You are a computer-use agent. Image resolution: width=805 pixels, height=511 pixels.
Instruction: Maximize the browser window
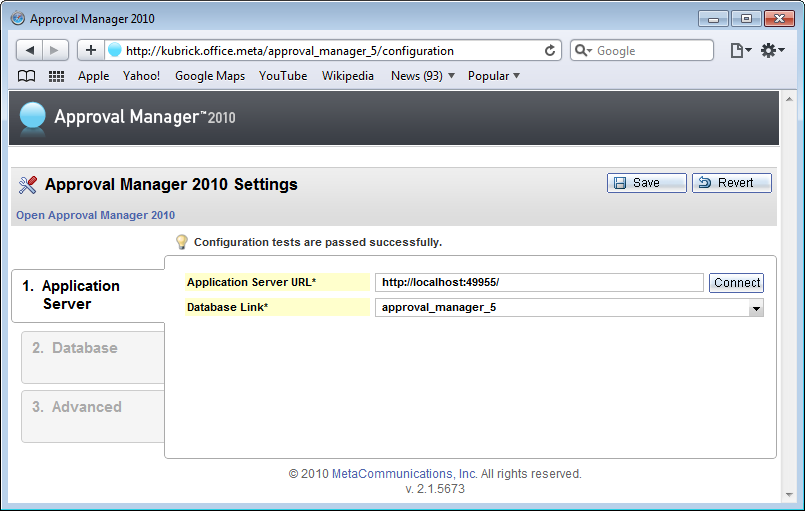(x=746, y=19)
